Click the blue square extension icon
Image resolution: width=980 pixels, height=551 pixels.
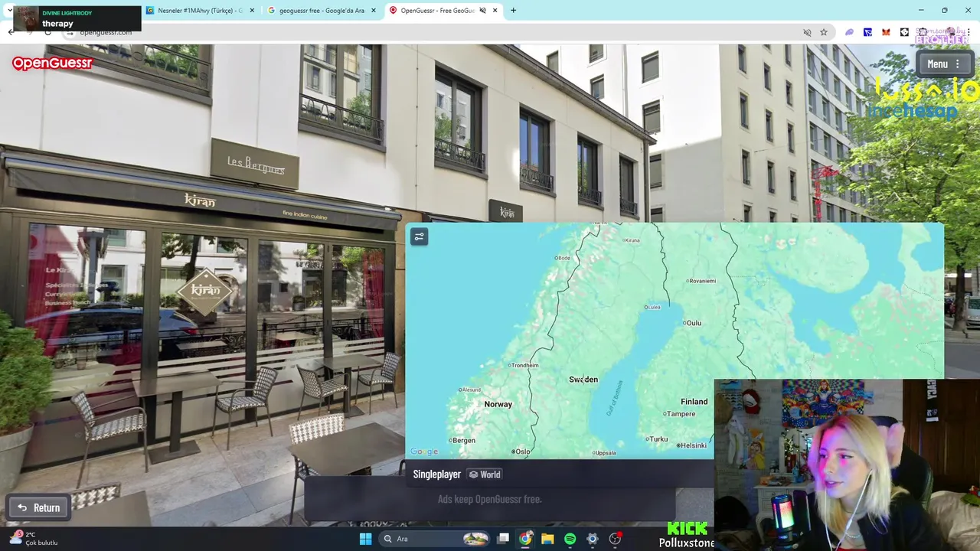pyautogui.click(x=867, y=32)
